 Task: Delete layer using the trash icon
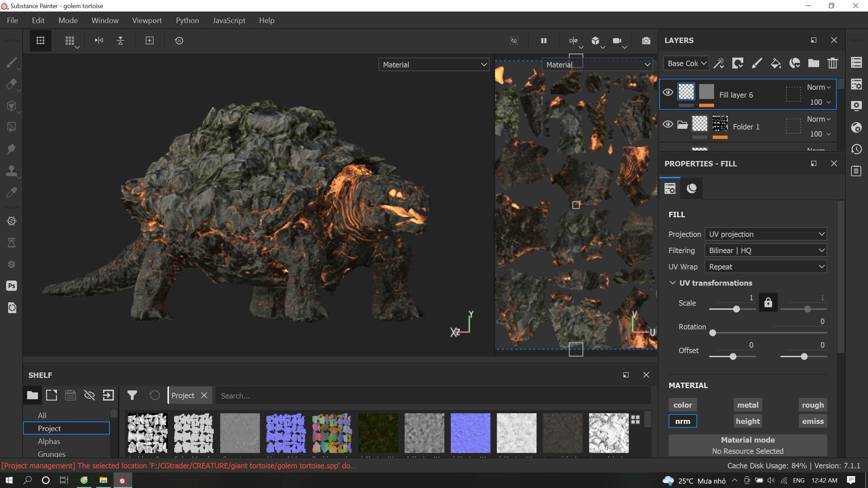pos(832,63)
